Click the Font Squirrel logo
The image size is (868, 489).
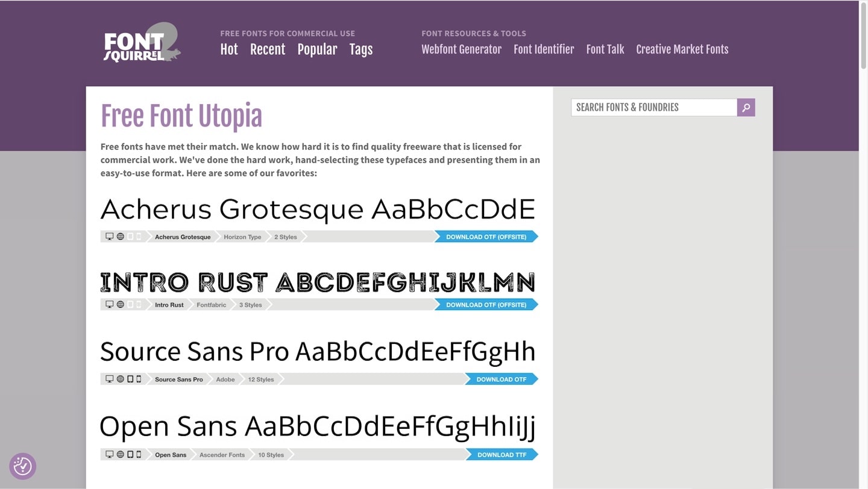tap(142, 42)
